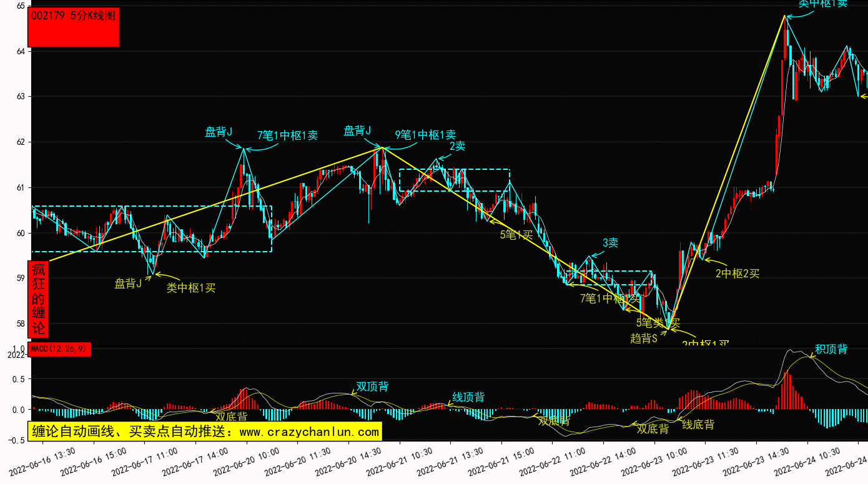Image resolution: width=868 pixels, height=484 pixels.
Task: Select the yellow 类中枢1买 buy label
Action: (x=191, y=288)
